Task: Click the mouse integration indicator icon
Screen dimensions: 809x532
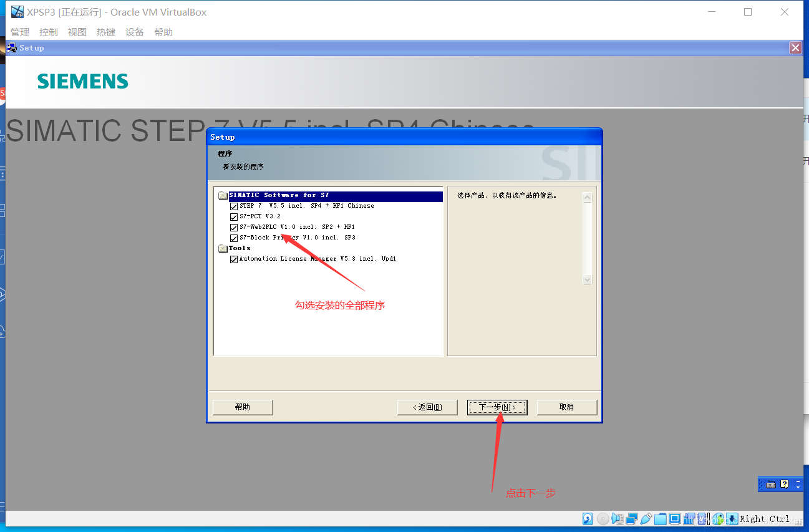Action: click(718, 519)
